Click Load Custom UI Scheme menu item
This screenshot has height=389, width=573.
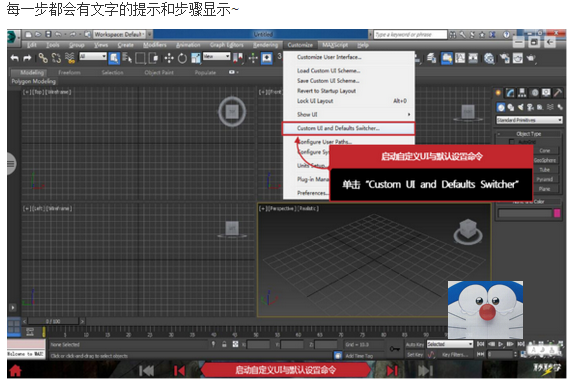(x=349, y=71)
